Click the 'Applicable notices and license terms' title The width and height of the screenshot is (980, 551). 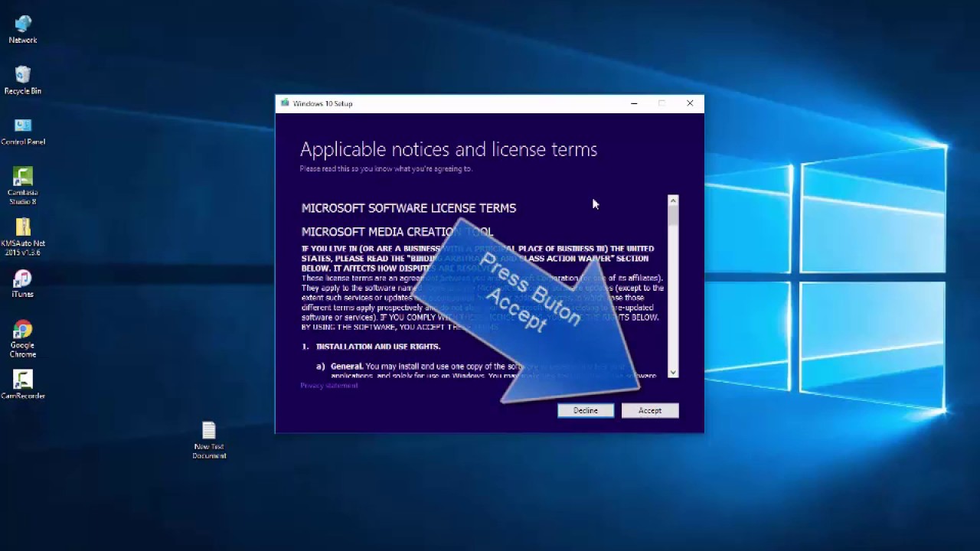[x=449, y=149]
